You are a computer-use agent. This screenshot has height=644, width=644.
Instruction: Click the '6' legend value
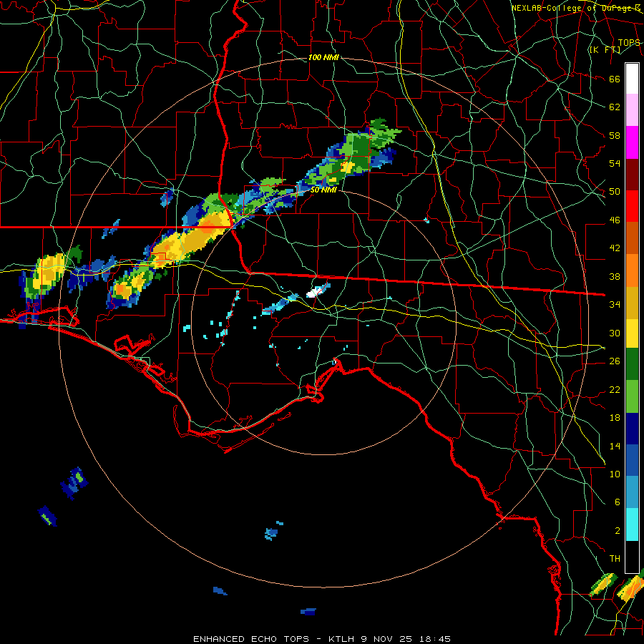pos(617,502)
